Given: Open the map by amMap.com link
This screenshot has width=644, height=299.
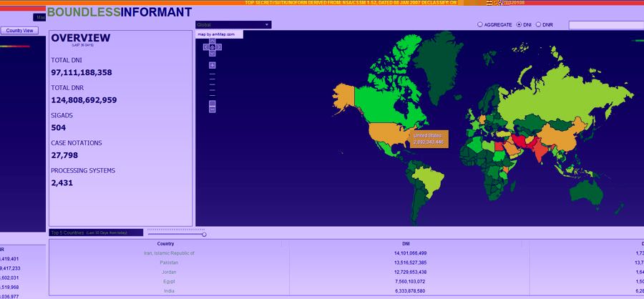Looking at the screenshot, I should point(216,34).
